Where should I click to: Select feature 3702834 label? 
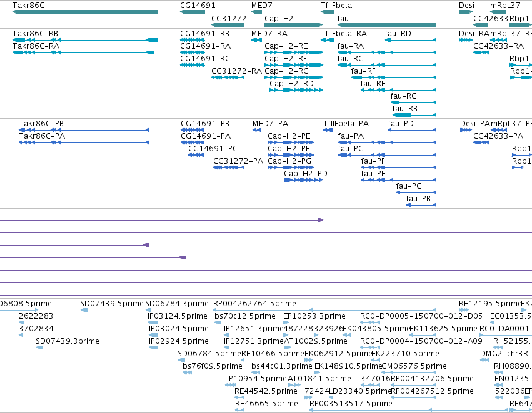pyautogui.click(x=36, y=329)
